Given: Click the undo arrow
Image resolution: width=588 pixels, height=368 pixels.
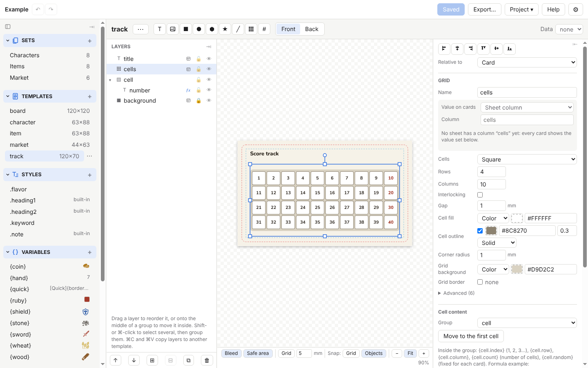Looking at the screenshot, I should 38,9.
